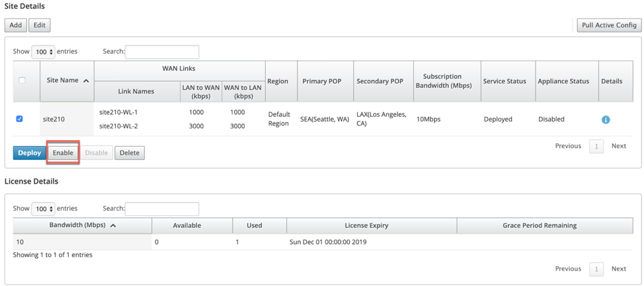644x286 pixels.
Task: Focus the Site Details search field
Action: [162, 52]
